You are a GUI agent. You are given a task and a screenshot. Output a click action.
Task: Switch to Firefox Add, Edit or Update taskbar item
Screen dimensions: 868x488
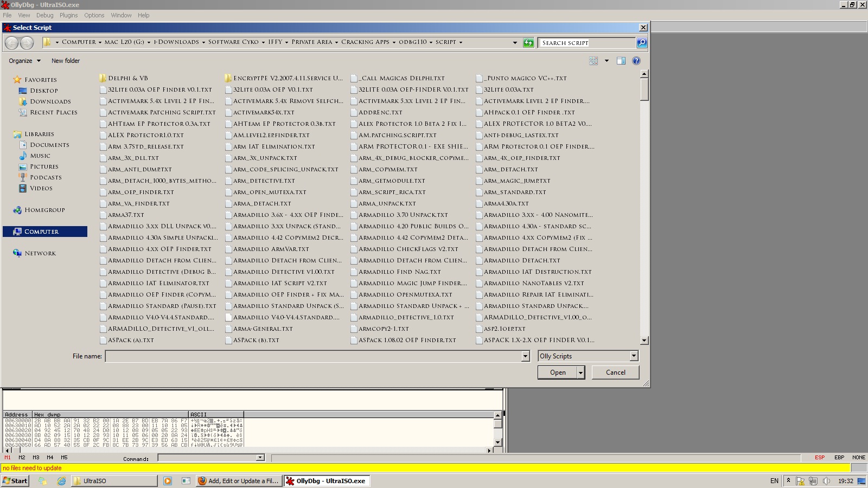(x=239, y=481)
